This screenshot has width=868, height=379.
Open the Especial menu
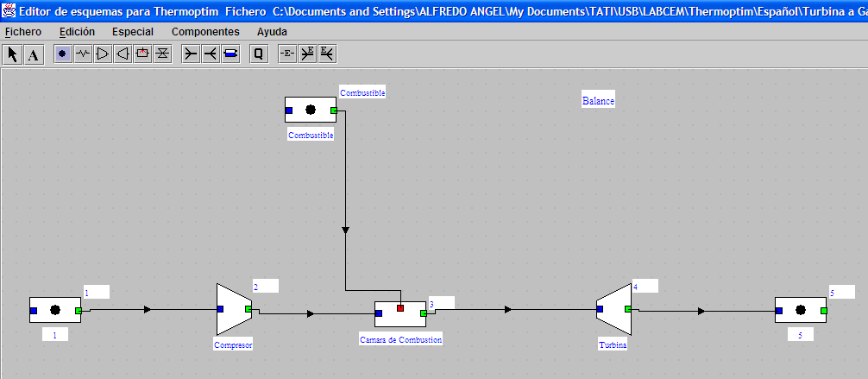(133, 32)
